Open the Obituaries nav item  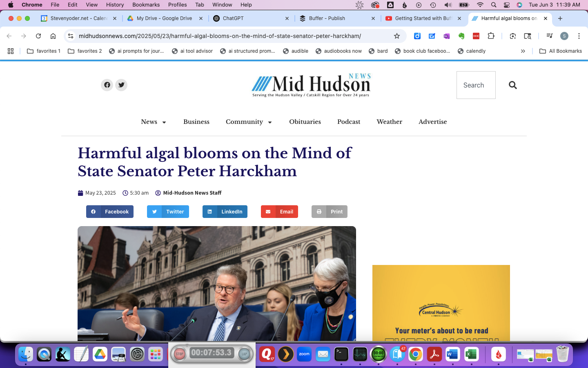305,122
